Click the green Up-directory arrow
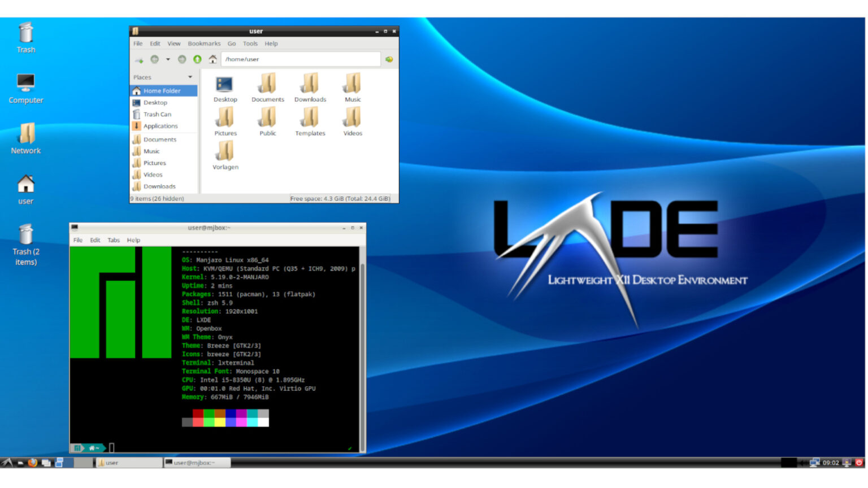 (x=198, y=59)
